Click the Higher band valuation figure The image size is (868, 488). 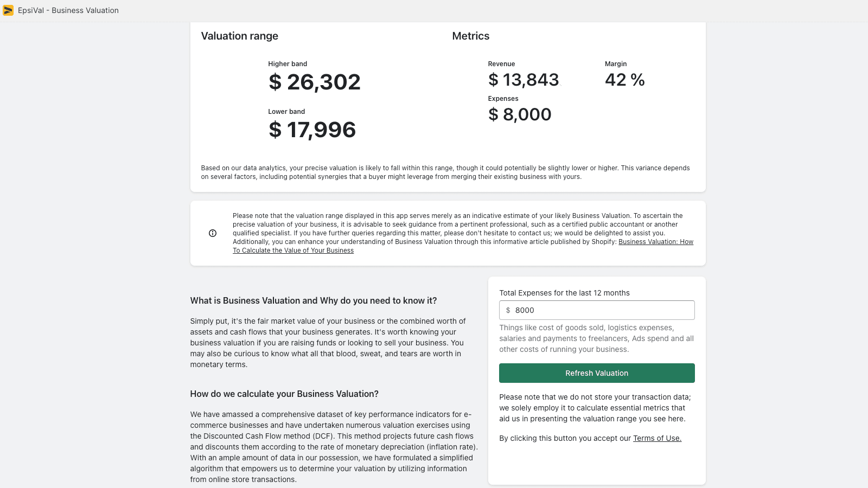point(315,82)
